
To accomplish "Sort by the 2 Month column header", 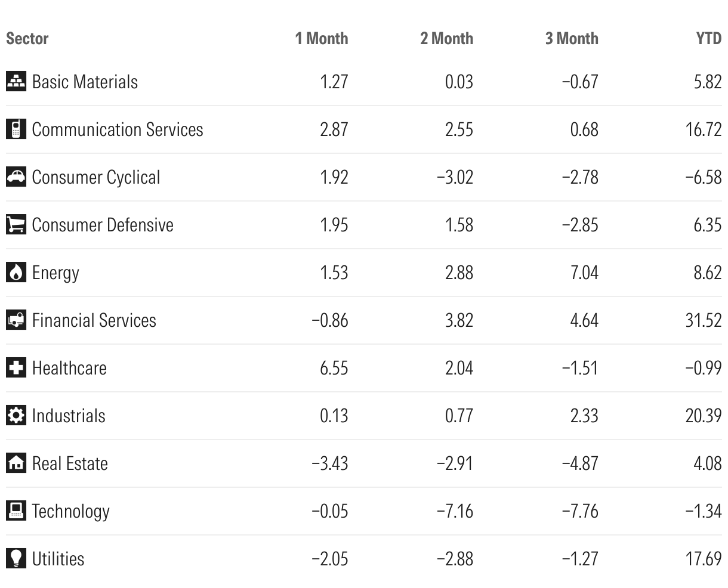I will click(x=446, y=39).
